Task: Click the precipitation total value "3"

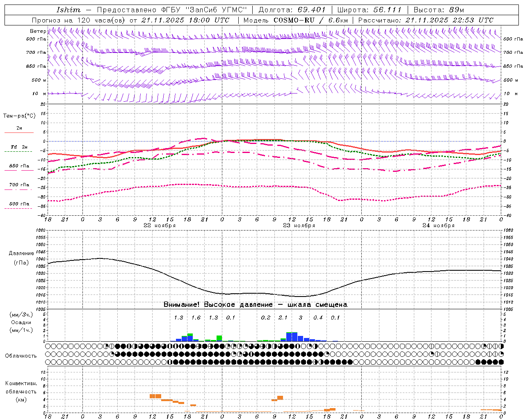Action: [301, 317]
